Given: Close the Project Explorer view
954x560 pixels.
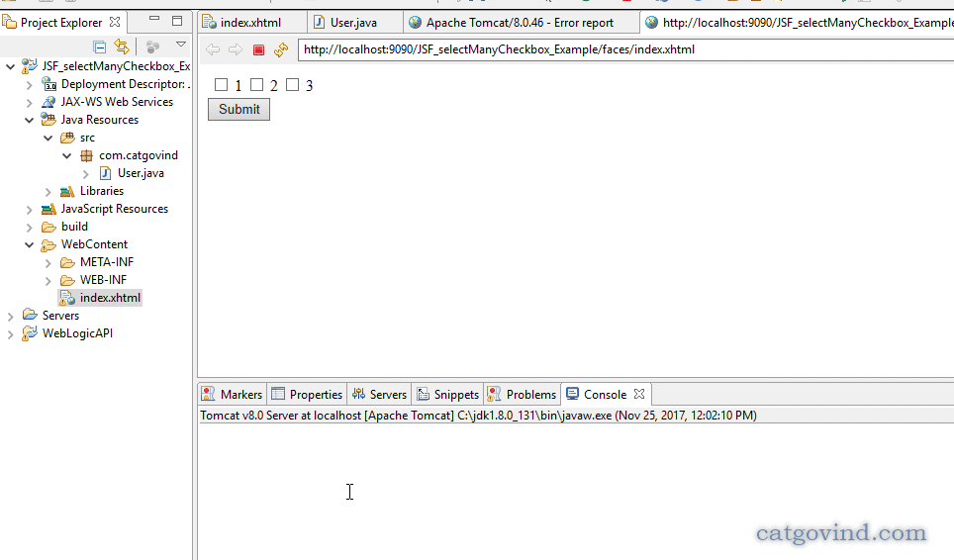Looking at the screenshot, I should click(115, 22).
